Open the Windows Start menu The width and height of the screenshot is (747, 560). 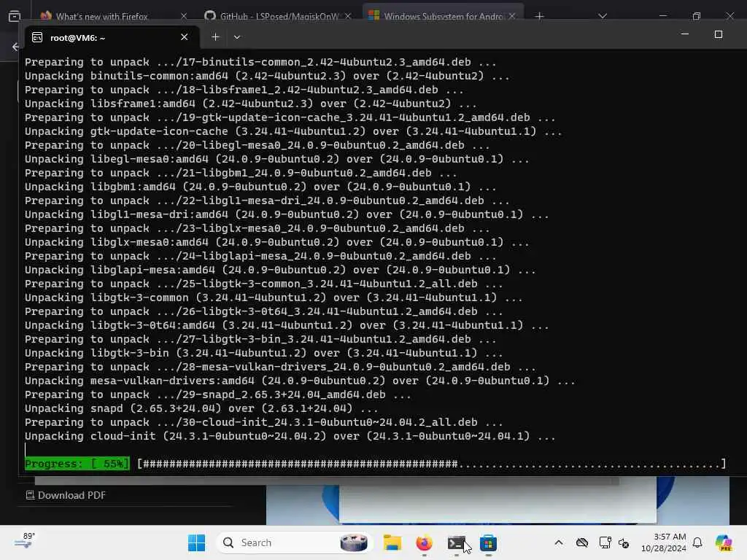point(196,542)
